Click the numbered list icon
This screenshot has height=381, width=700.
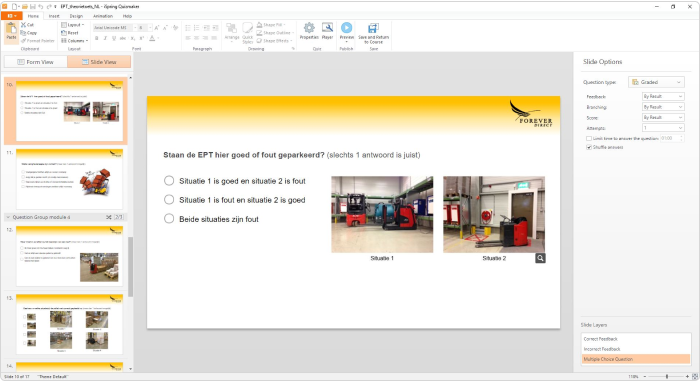coord(196,28)
